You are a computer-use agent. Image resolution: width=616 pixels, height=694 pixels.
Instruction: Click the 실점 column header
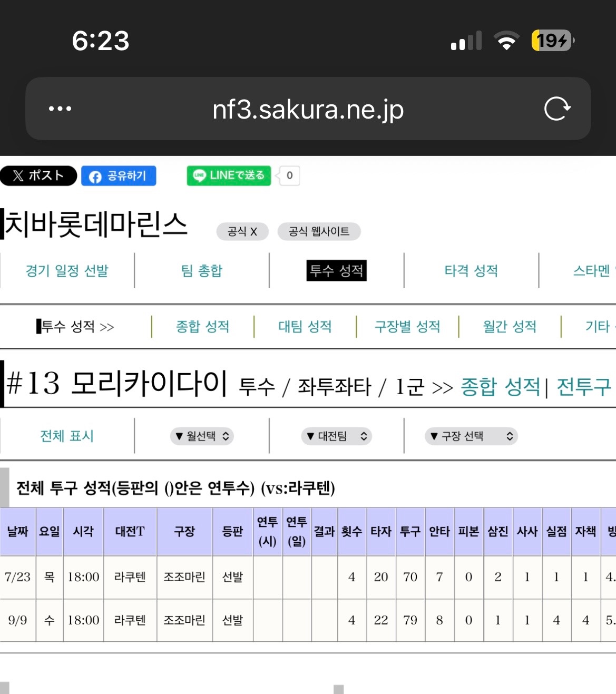(x=556, y=532)
